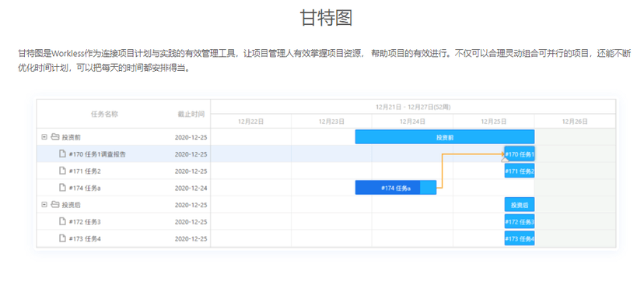The height and width of the screenshot is (289, 644).
Task: Select the 12月24日 date column header
Action: tap(412, 122)
